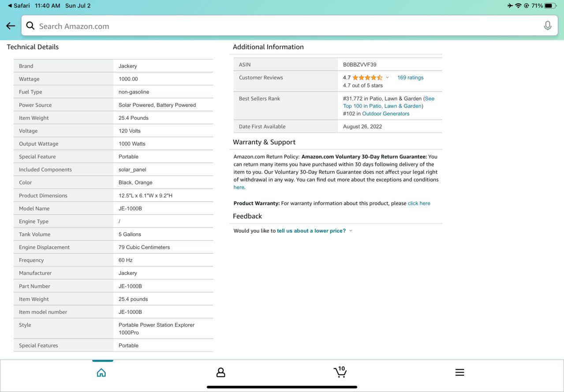Expand the lower price feedback chevron

coord(351,231)
